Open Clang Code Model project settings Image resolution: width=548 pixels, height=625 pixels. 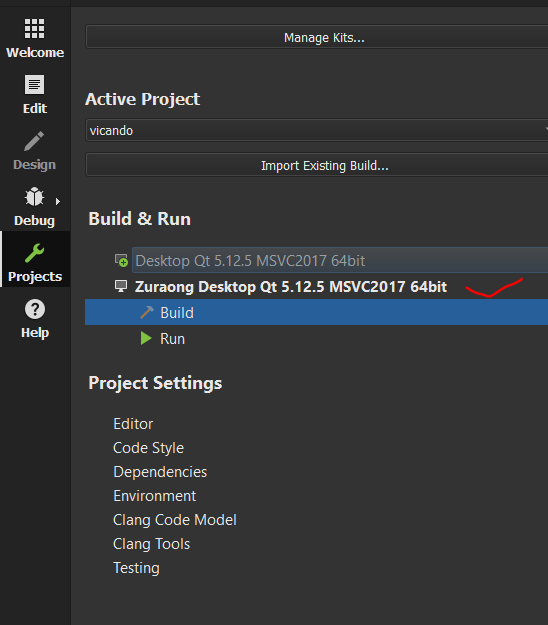175,520
